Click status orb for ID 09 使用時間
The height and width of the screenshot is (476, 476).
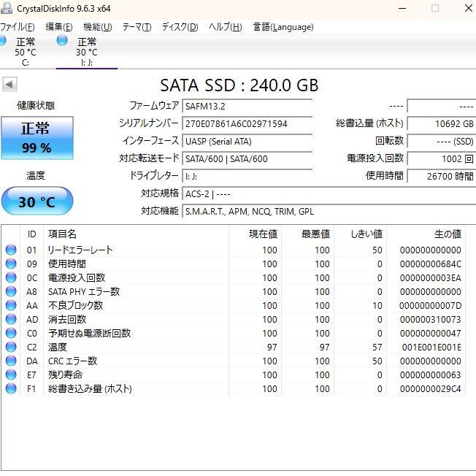[x=11, y=264]
